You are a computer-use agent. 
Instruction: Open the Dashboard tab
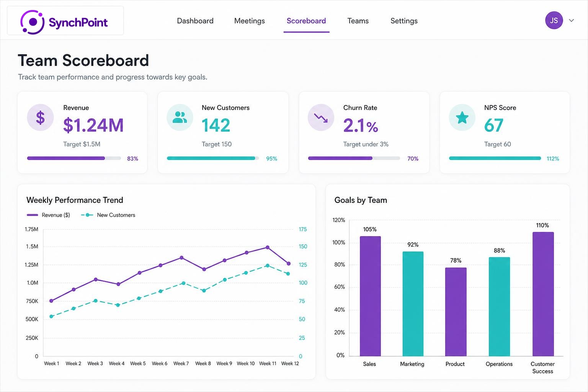[195, 21]
